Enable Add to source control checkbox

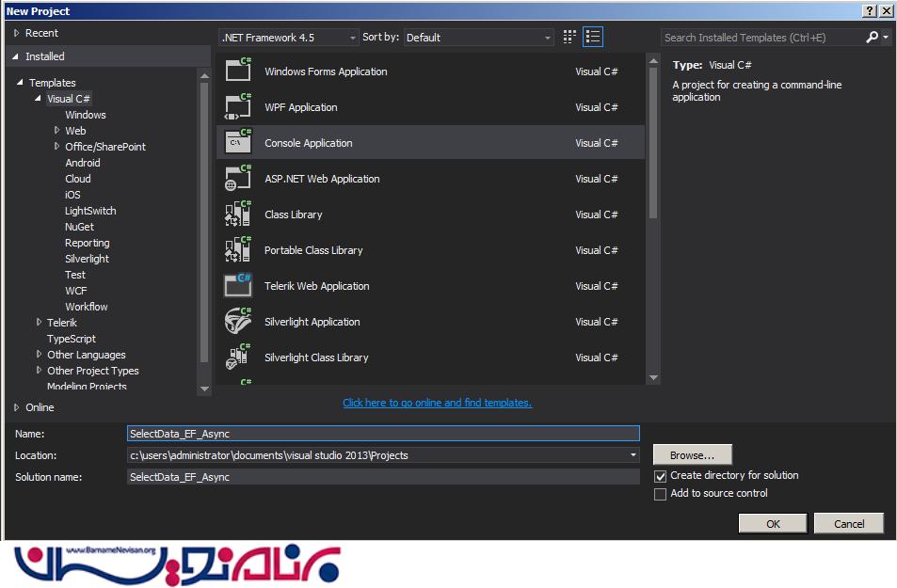[661, 494]
